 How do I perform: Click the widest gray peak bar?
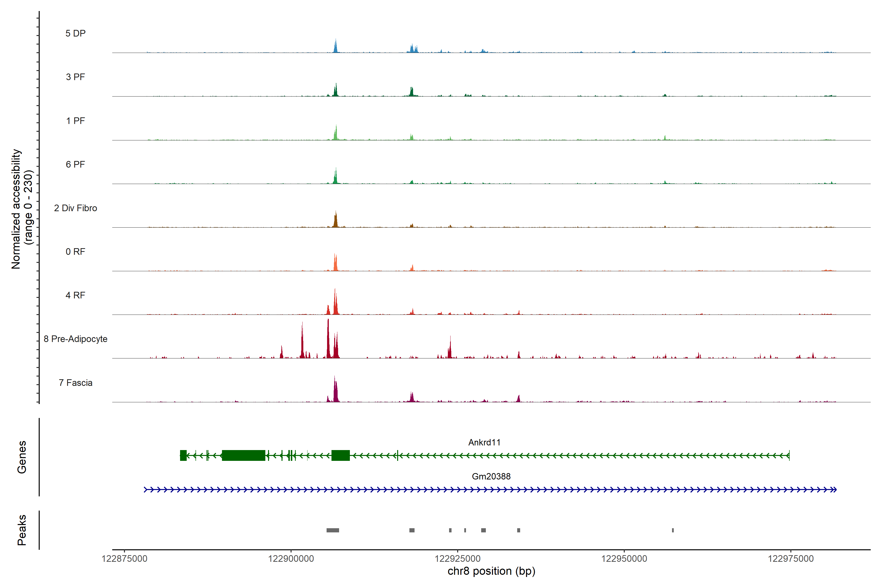pos(333,530)
